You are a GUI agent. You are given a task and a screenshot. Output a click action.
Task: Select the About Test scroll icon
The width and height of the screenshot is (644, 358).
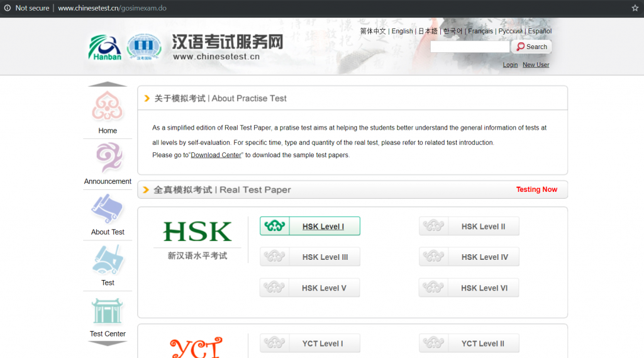108,210
